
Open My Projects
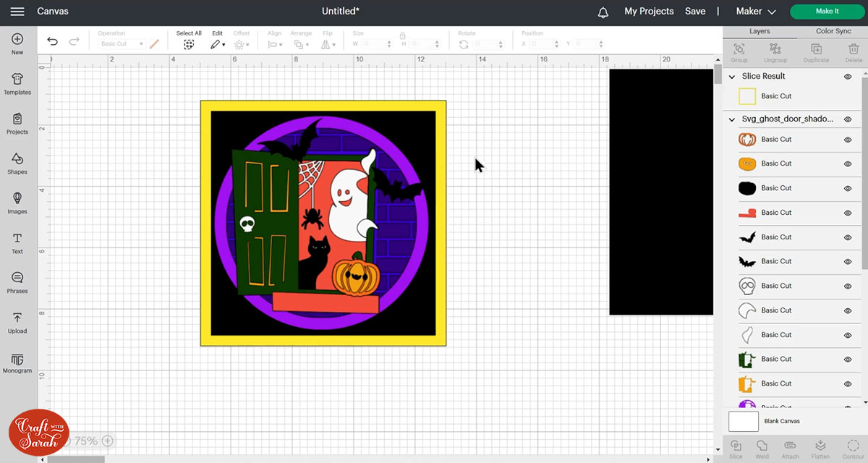tap(649, 12)
